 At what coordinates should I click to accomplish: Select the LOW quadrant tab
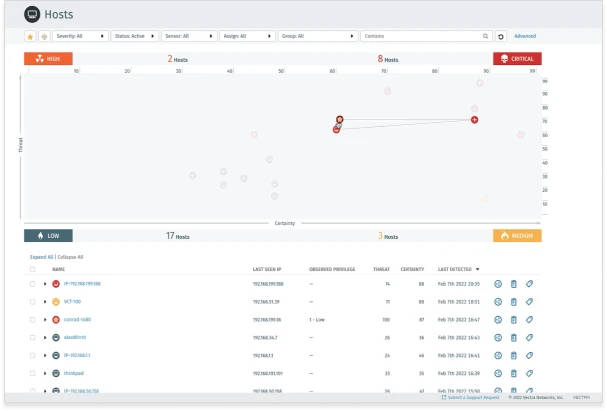click(x=48, y=236)
